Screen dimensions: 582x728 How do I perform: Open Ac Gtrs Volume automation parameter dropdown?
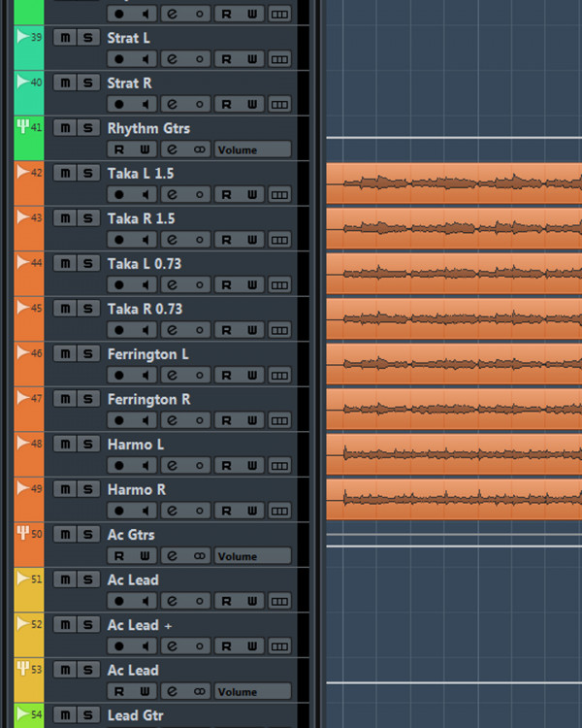click(253, 556)
